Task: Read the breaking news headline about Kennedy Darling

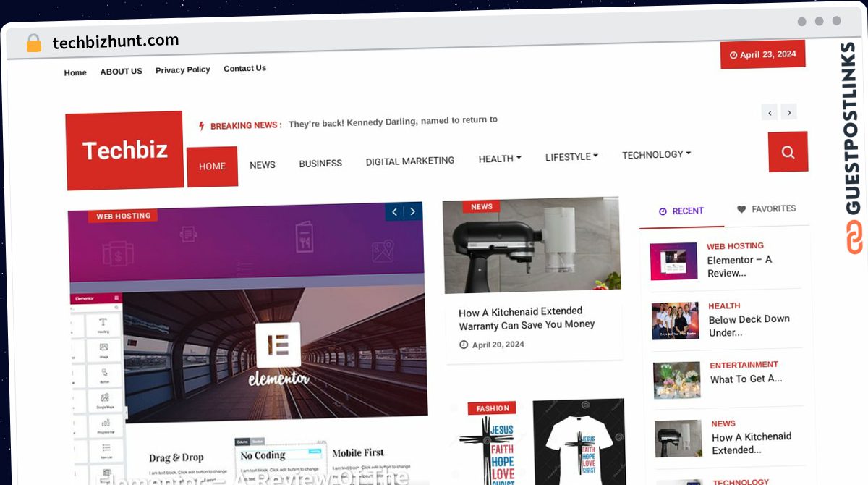Action: click(393, 122)
